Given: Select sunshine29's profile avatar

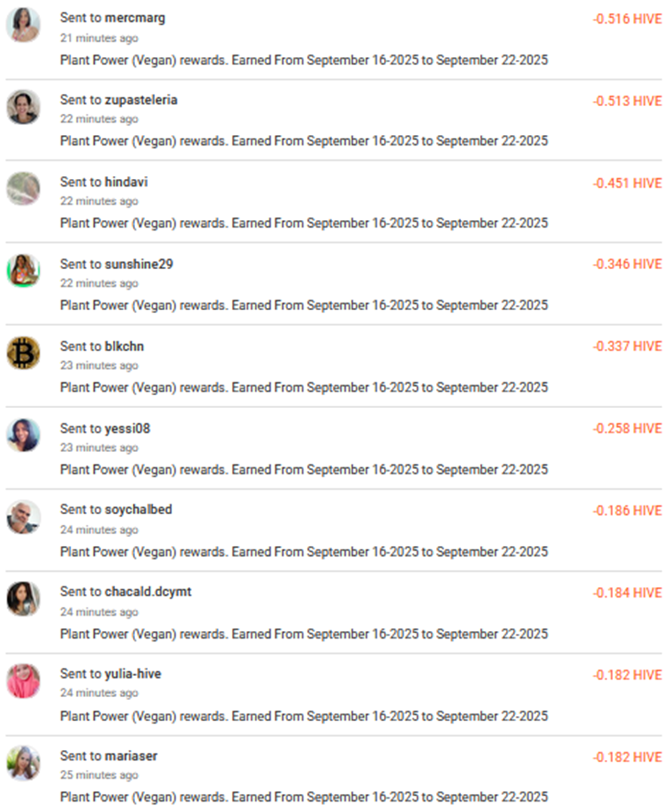Looking at the screenshot, I should [24, 271].
